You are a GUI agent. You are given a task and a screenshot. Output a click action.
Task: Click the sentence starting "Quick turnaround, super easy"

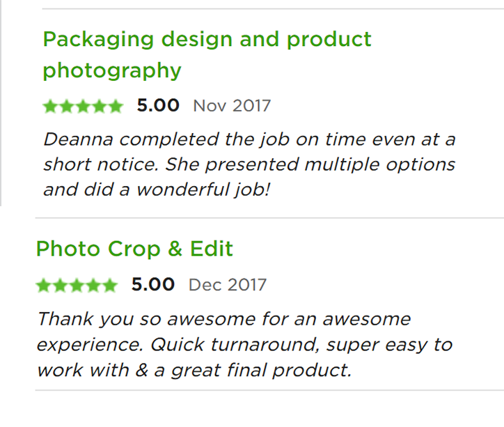(x=299, y=345)
